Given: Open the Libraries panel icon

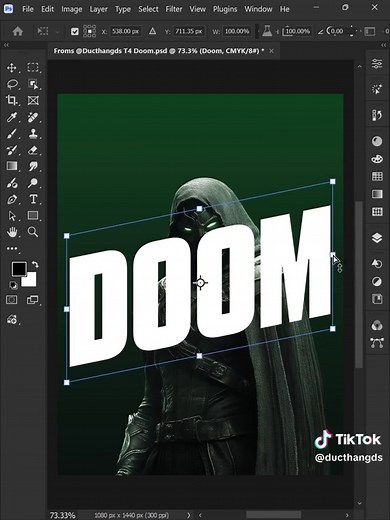Looking at the screenshot, I should tap(377, 299).
